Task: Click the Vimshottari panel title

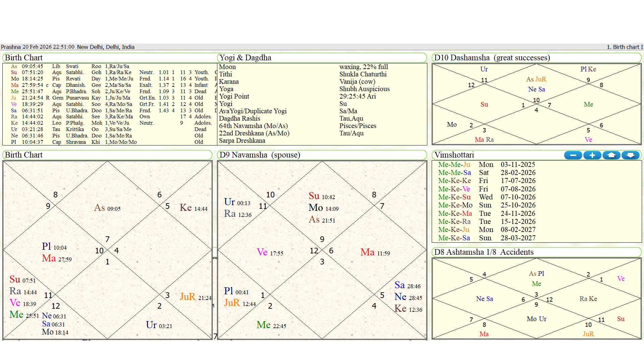Action: tap(454, 155)
